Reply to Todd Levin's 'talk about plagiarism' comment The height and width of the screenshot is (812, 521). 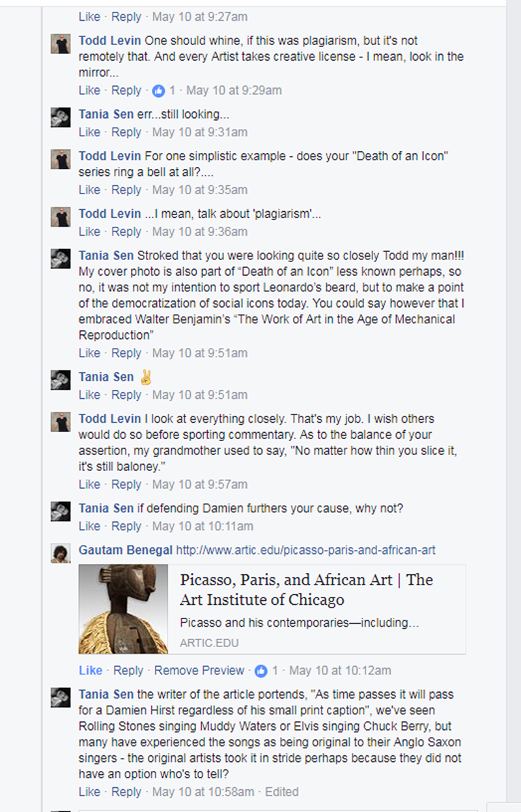[x=126, y=231]
